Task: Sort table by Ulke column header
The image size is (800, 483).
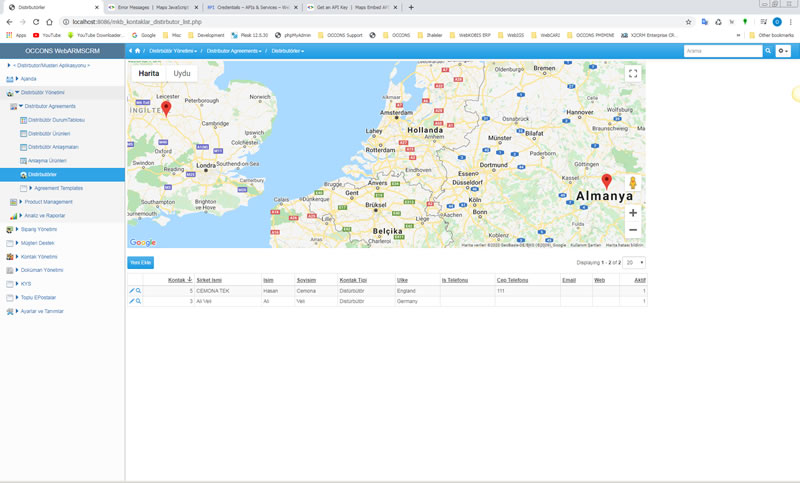Action: tap(402, 280)
